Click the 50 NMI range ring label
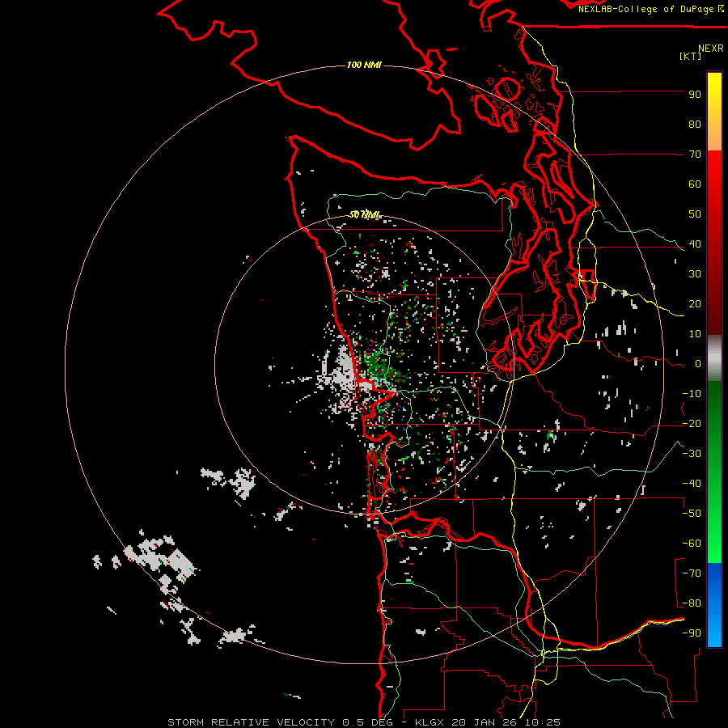The width and height of the screenshot is (728, 728). click(365, 214)
